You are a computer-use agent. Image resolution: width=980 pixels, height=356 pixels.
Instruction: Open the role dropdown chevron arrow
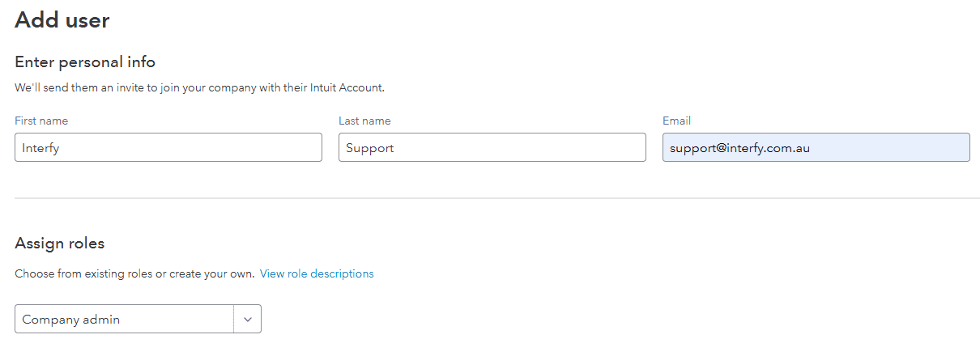(x=247, y=320)
